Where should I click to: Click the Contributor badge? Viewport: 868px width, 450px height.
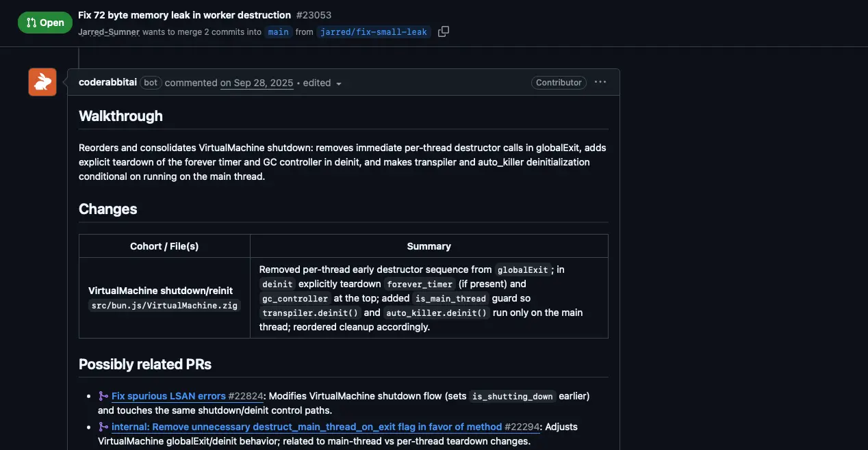(559, 83)
